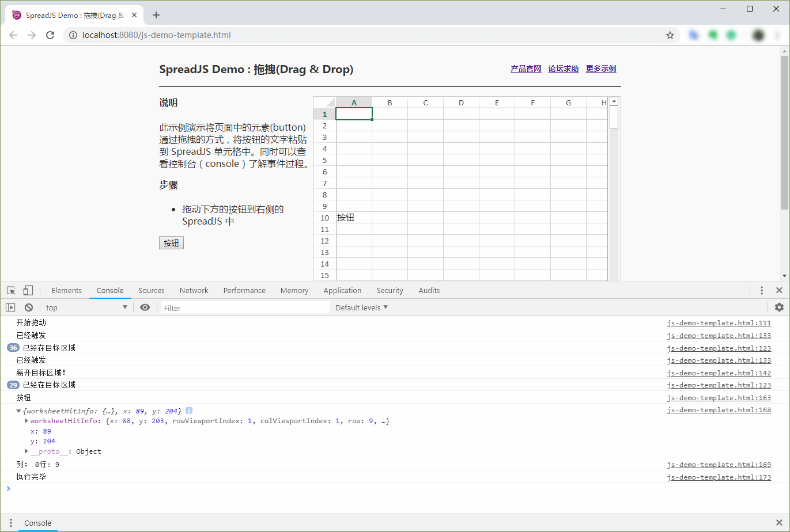Select the Console tab
Viewport: 790px width, 532px height.
[x=110, y=290]
